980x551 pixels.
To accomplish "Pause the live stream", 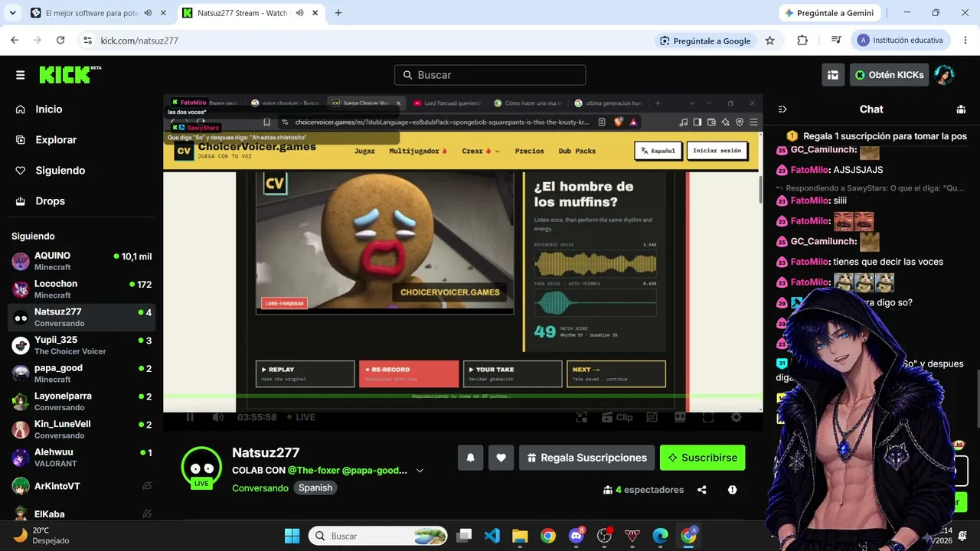I will (x=190, y=417).
